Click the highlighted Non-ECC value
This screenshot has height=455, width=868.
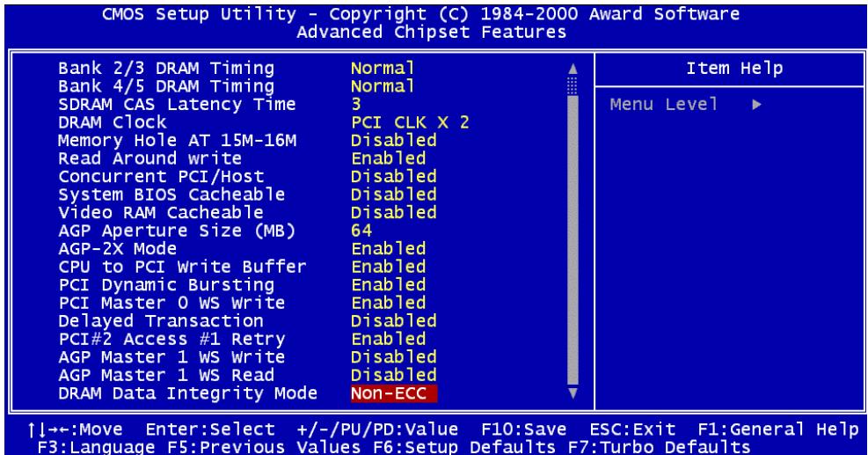point(394,393)
